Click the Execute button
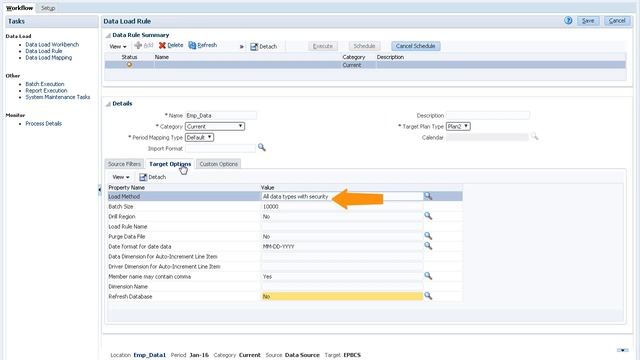This screenshot has height=360, width=640. [x=322, y=46]
